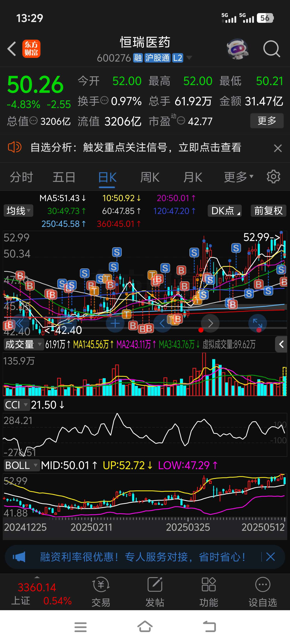Tap the 恒瑞医药 stock title
This screenshot has width=290, height=644.
(x=145, y=42)
